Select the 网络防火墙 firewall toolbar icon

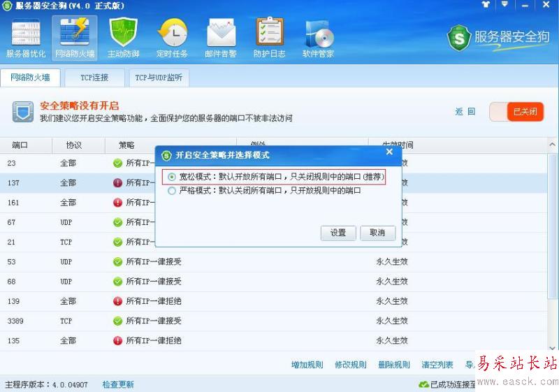pos(75,38)
